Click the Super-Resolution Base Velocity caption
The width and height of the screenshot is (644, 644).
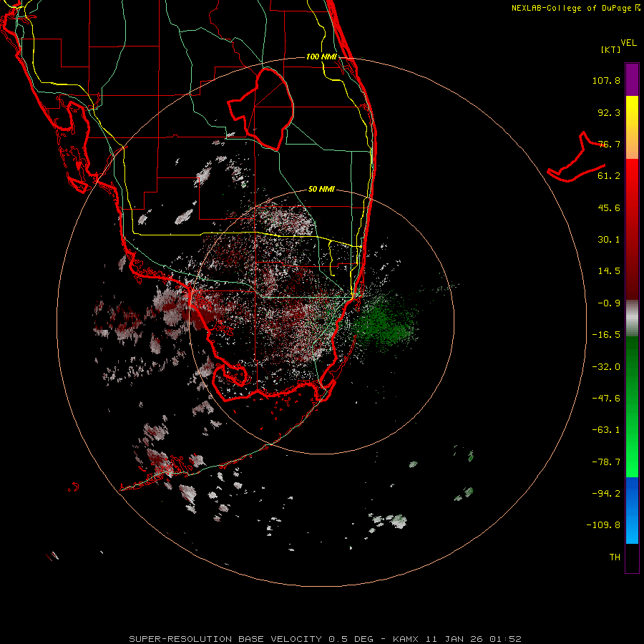(326, 639)
